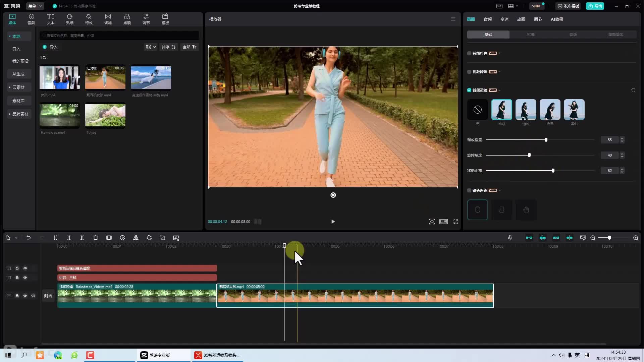644x362 pixels.
Task: Open the player hamburger menu
Action: point(453,19)
